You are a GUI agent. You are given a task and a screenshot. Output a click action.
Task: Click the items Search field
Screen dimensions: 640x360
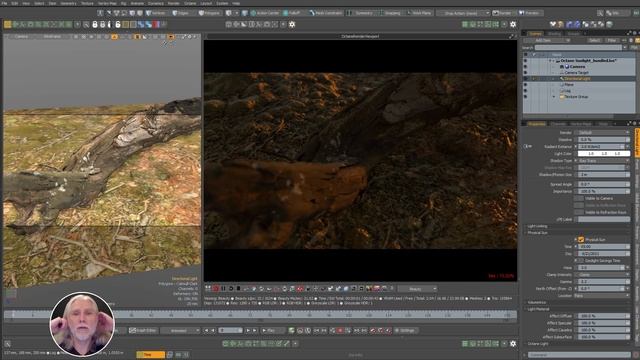tap(578, 47)
